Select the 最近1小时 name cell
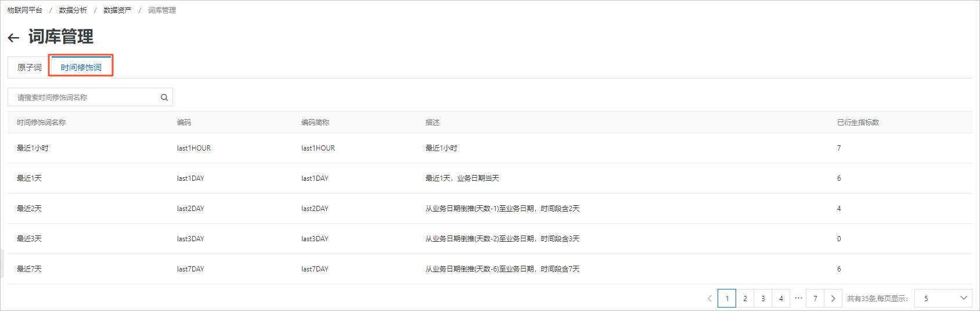 point(33,148)
